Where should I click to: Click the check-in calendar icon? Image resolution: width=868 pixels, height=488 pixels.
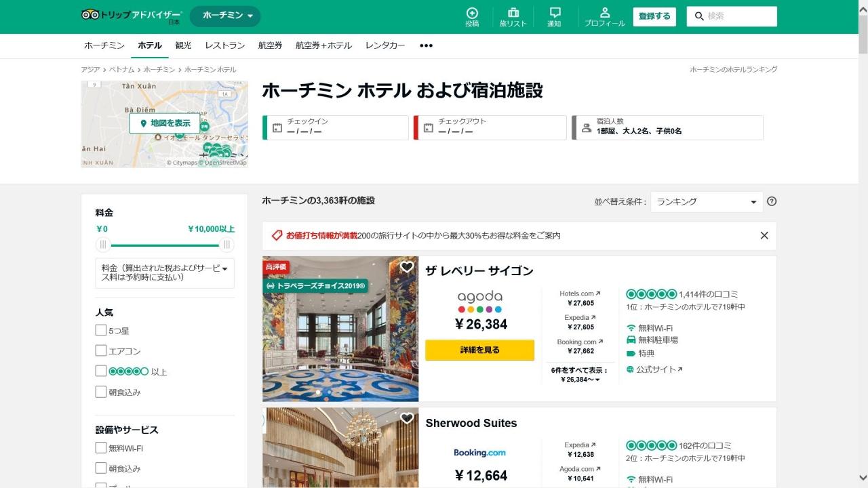point(277,127)
